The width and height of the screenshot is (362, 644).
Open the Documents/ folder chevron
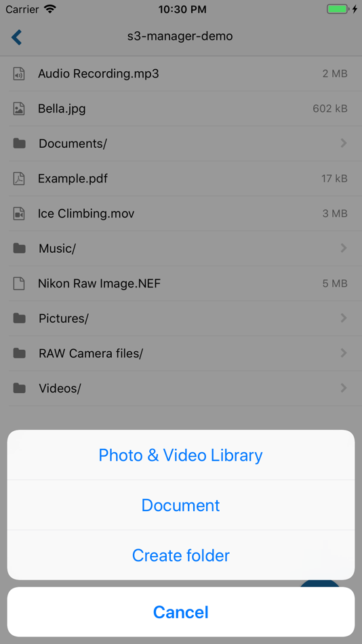tap(344, 143)
